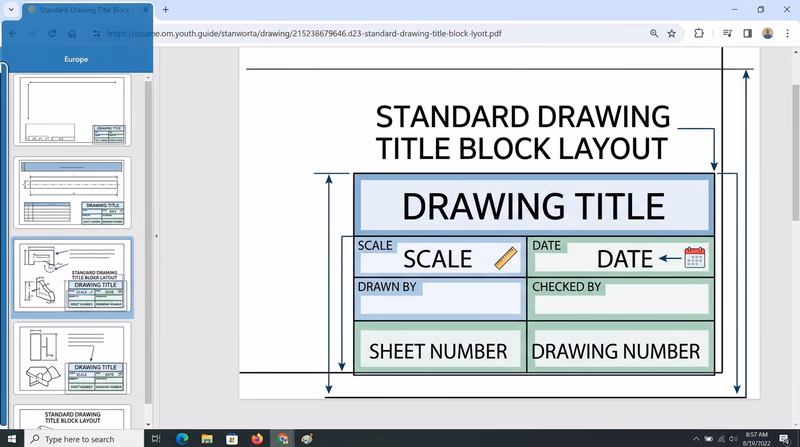Open the zoom magnifier in address bar
Screen dimensions: 800x447
[654, 33]
